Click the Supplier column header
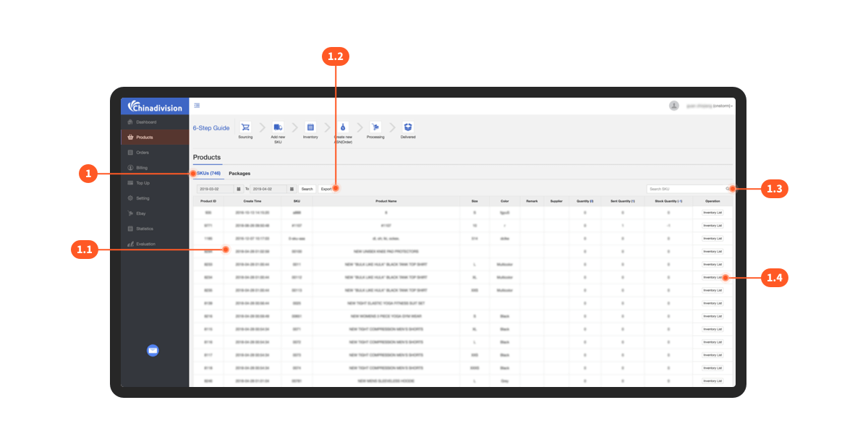868x434 pixels. (556, 200)
